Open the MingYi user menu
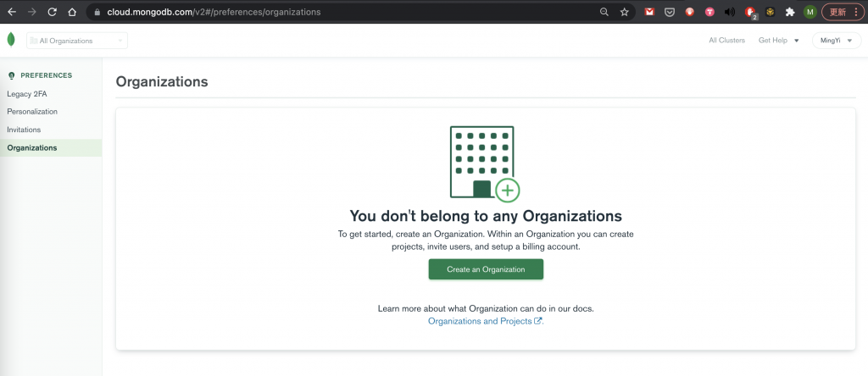The width and height of the screenshot is (868, 376). click(837, 41)
